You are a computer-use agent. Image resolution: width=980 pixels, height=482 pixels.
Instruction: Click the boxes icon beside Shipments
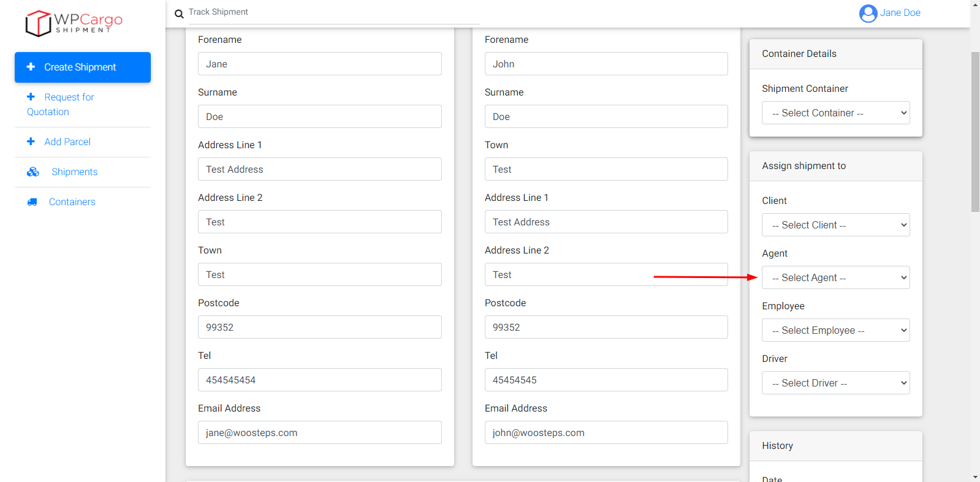[x=33, y=172]
